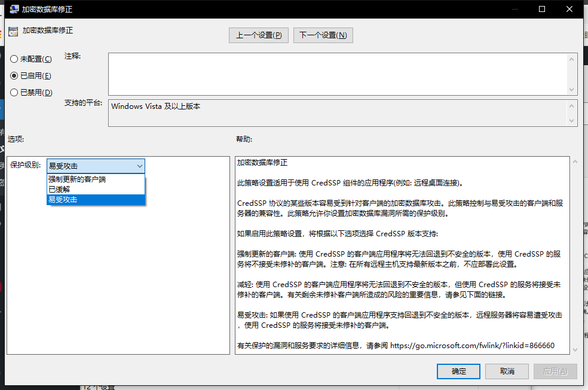The height and width of the screenshot is (390, 588).
Task: Click the up arrow of help panel scrollbar
Action: pos(575,162)
